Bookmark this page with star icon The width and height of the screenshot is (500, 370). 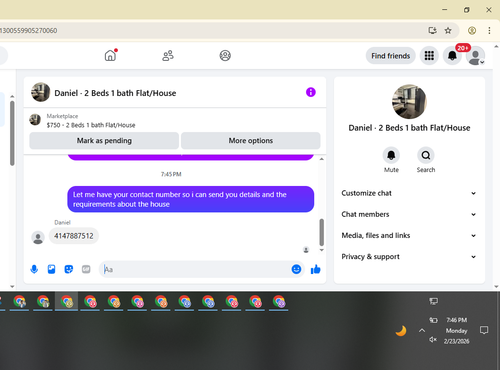point(448,31)
